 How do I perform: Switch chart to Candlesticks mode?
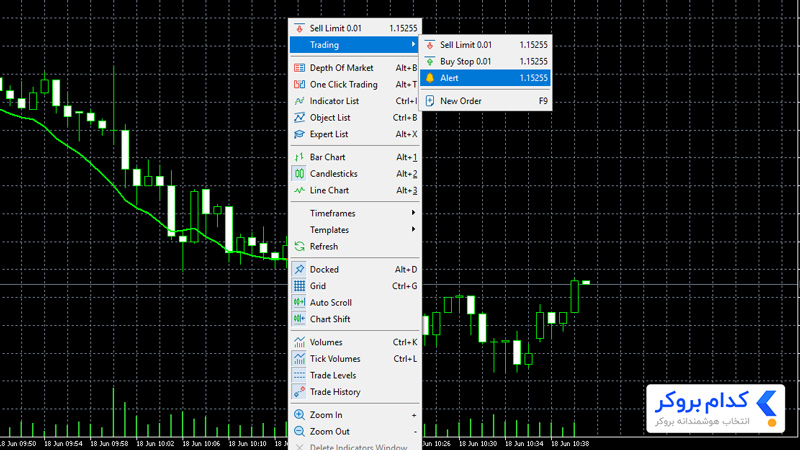pyautogui.click(x=355, y=174)
